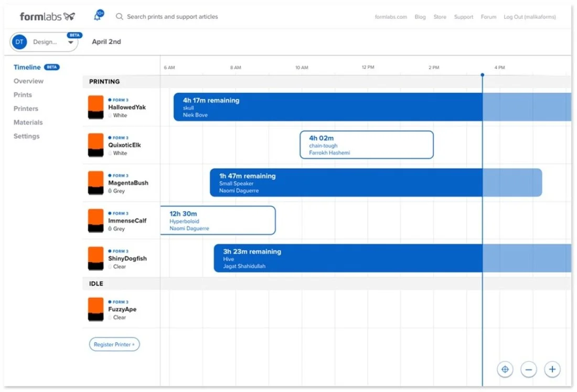Click Log Out (malikaforms) link
The height and width of the screenshot is (392, 577).
click(530, 17)
